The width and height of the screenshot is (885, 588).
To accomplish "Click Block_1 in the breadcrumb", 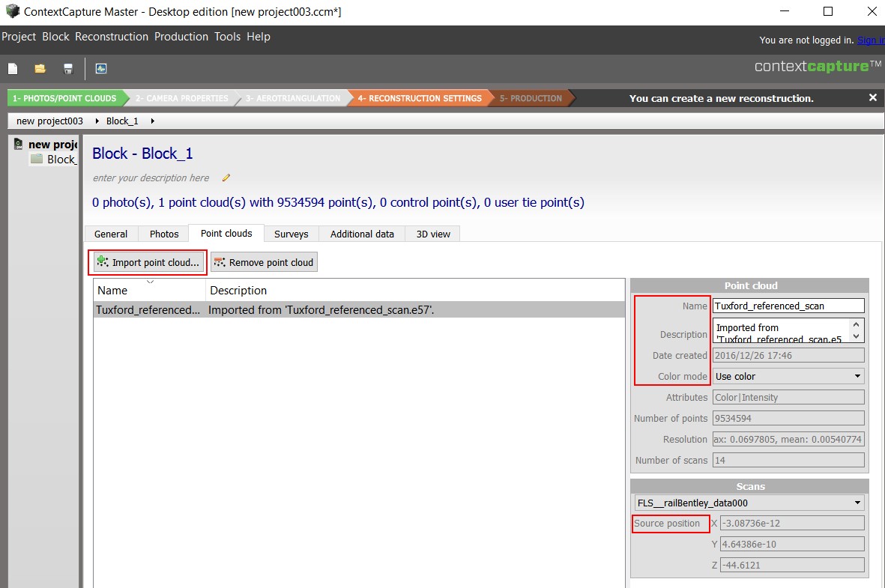I will pos(122,121).
